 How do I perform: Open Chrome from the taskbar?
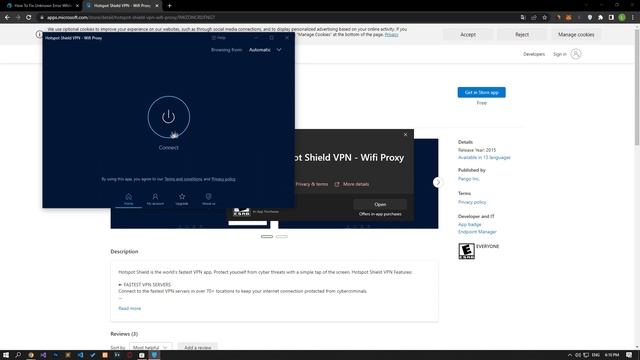[x=31, y=355]
